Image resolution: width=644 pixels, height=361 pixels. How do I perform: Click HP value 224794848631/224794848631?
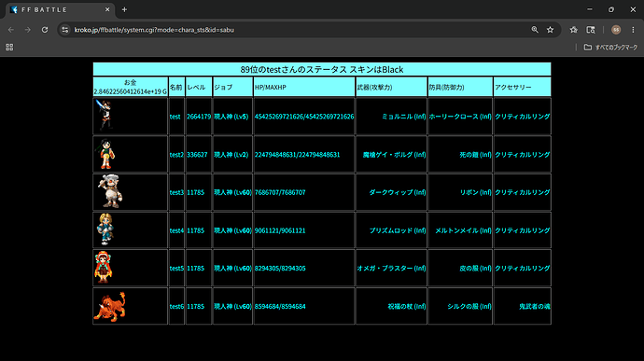pos(298,155)
